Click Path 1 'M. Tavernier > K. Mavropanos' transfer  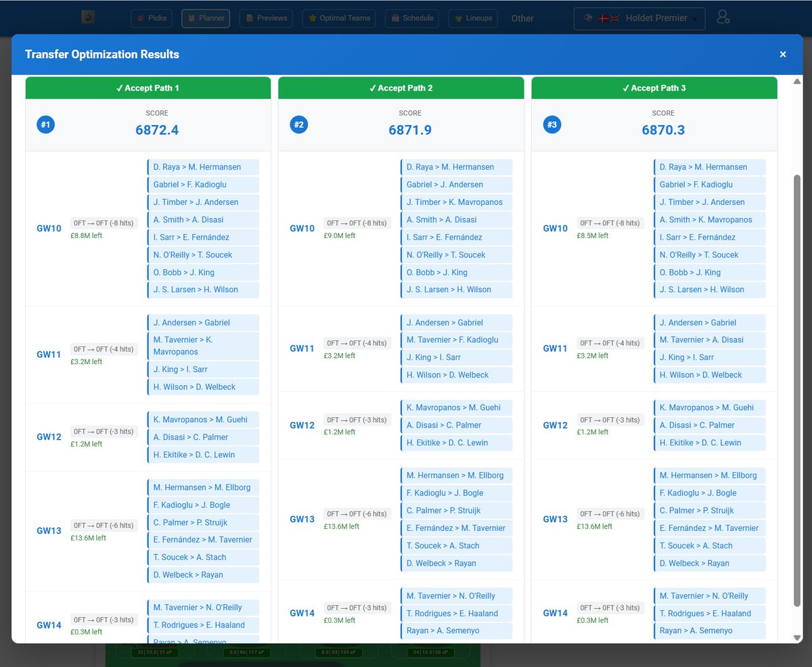203,346
